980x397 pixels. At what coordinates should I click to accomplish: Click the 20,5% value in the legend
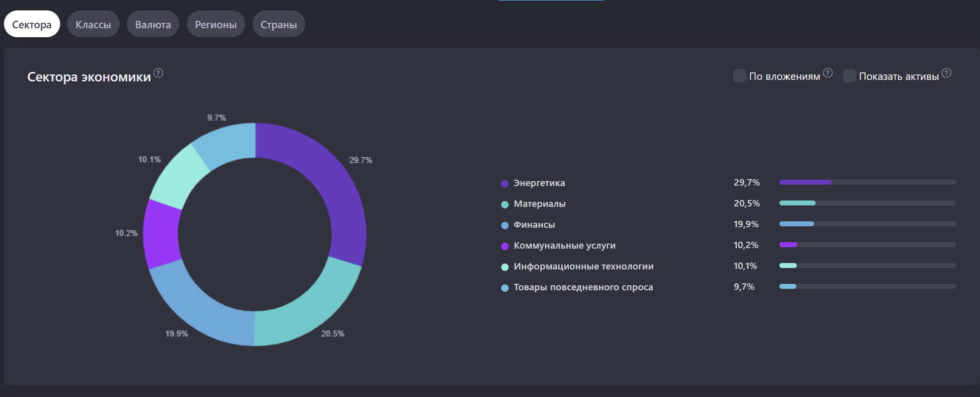(747, 203)
